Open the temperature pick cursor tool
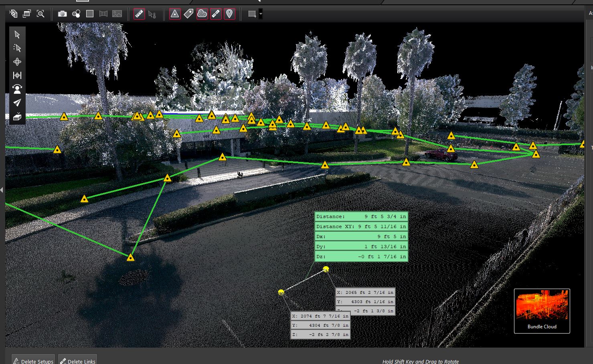 152,14
